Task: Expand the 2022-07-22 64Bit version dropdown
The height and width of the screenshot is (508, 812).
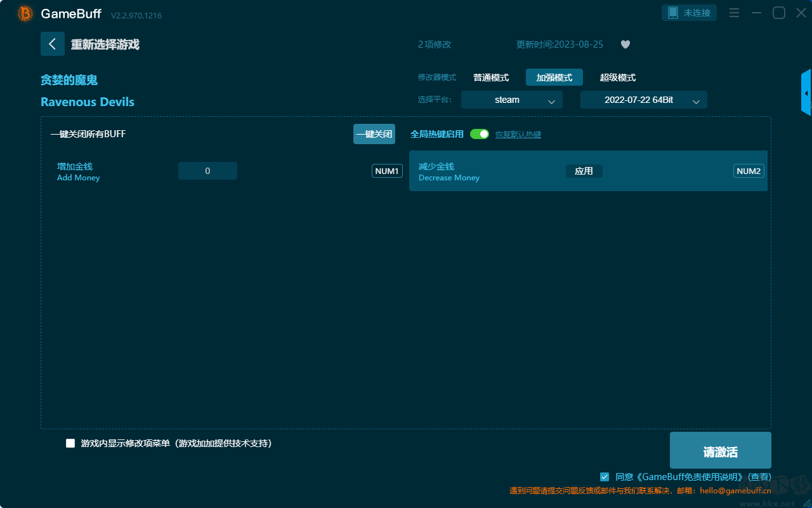Action: click(x=643, y=100)
